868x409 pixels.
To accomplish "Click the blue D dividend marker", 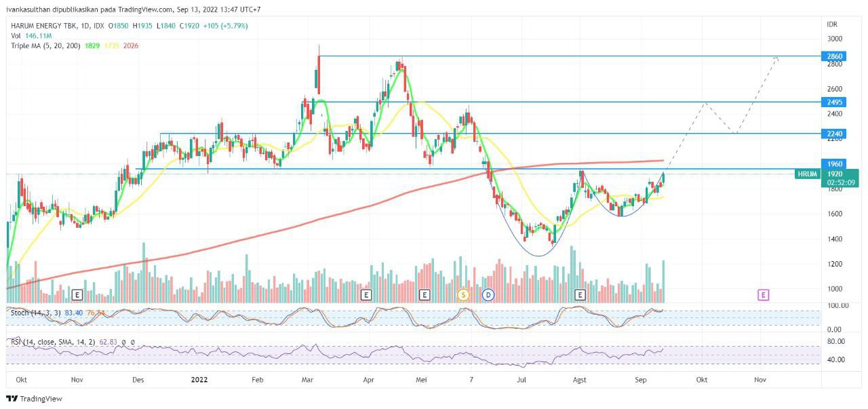I will [x=489, y=294].
